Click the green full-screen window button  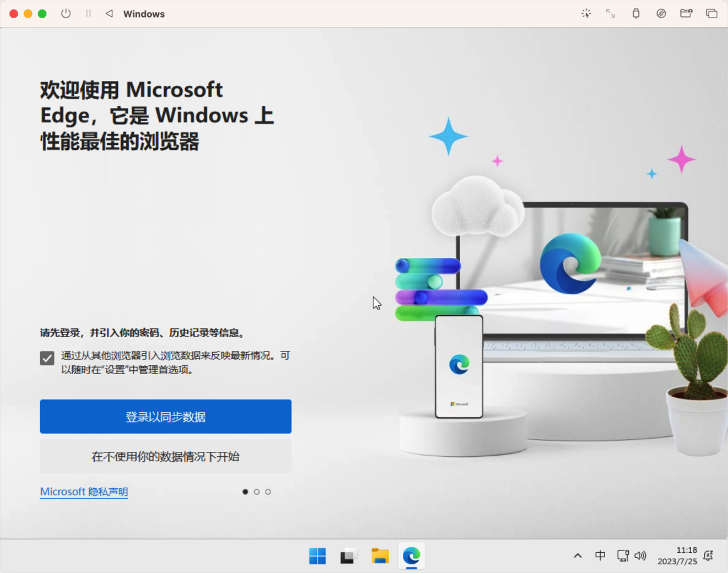point(42,13)
